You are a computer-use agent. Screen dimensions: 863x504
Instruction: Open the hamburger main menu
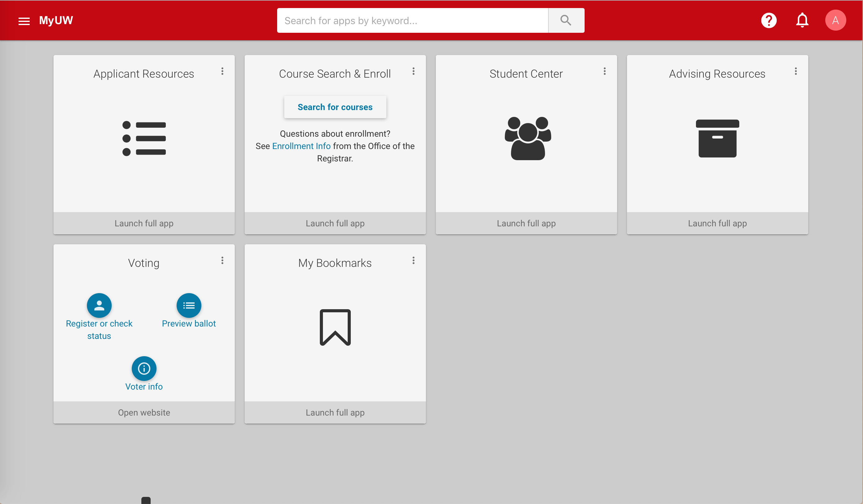click(x=24, y=21)
